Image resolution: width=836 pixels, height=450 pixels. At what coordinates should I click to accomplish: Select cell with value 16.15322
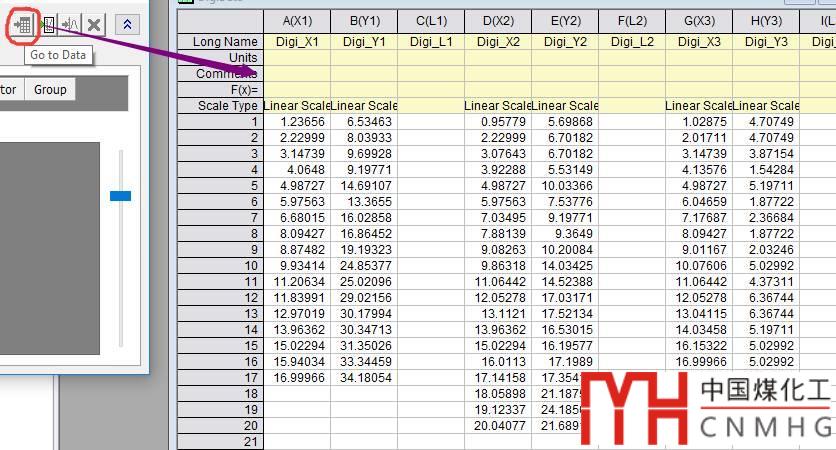coord(700,345)
